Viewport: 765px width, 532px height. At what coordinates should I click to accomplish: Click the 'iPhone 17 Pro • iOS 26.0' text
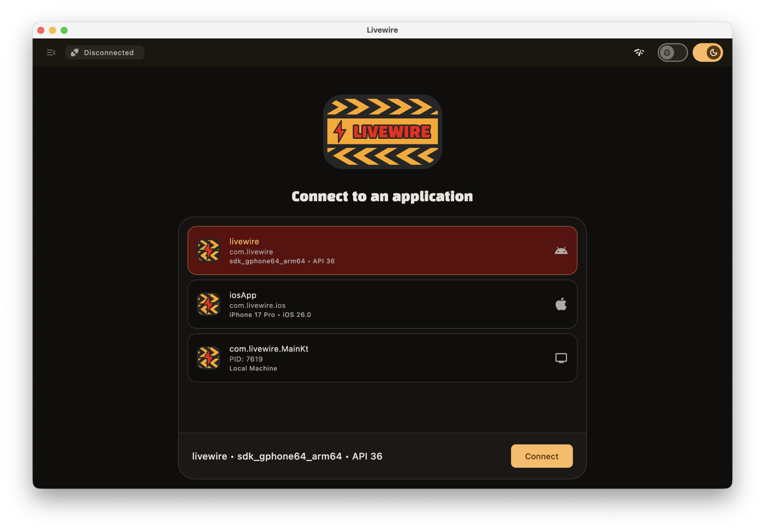coord(270,315)
